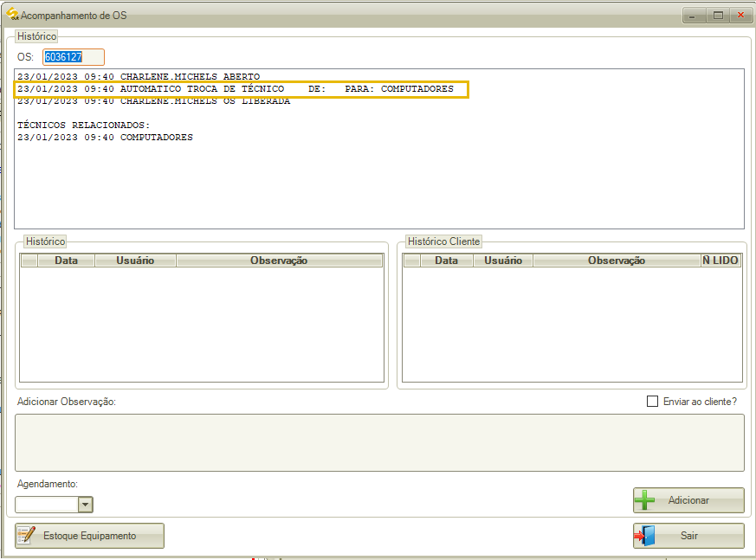Image resolution: width=756 pixels, height=560 pixels.
Task: Click the Data column header in Histórico Cliente
Action: pos(446,261)
